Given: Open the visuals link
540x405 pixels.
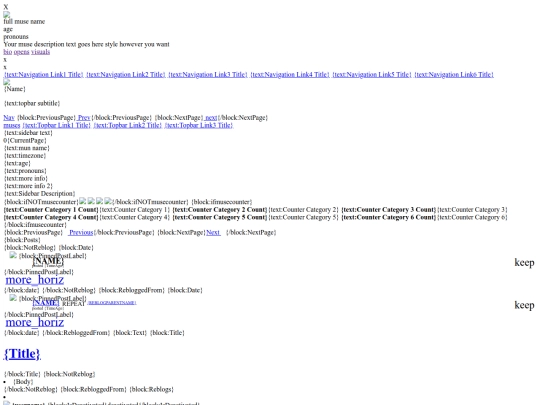Looking at the screenshot, I should (x=40, y=52).
